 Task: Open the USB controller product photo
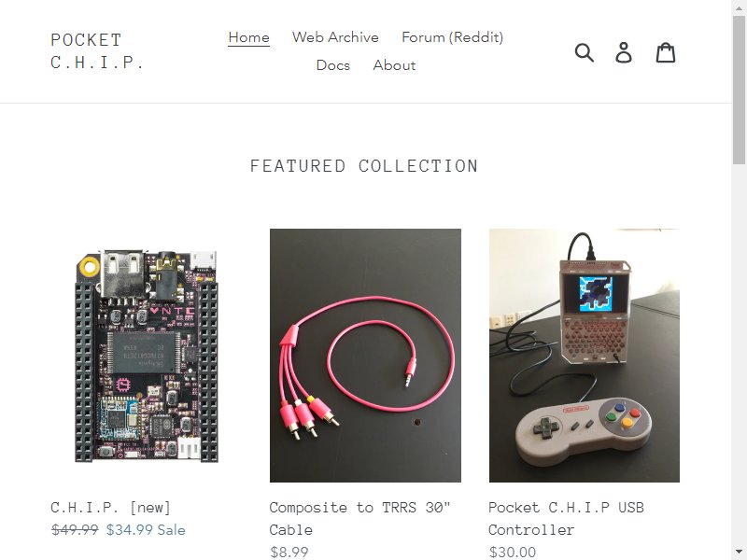(585, 356)
